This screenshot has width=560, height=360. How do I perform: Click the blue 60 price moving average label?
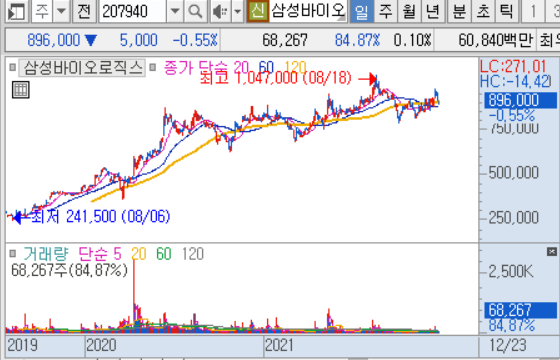click(266, 67)
